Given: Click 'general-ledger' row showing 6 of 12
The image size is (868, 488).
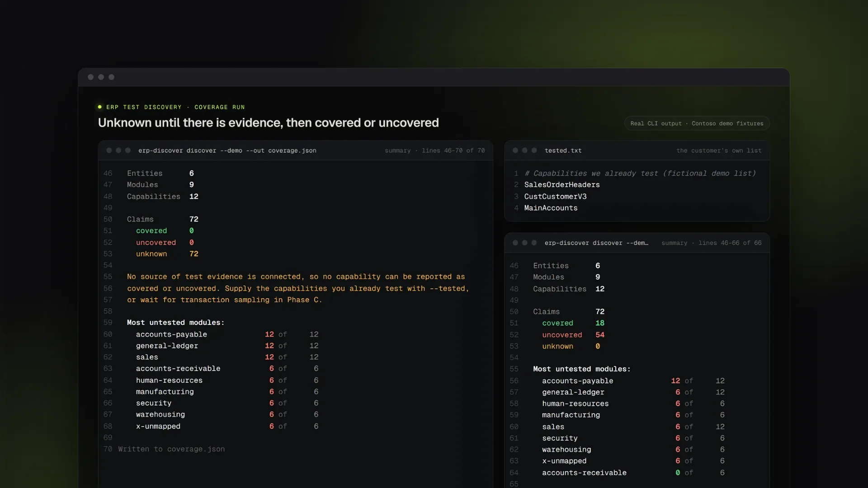Looking at the screenshot, I should pos(633,392).
